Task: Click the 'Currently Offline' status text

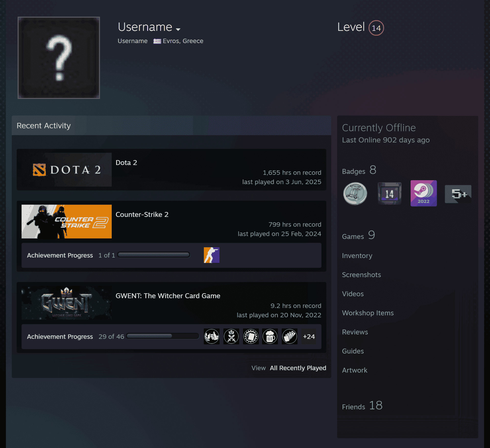Action: tap(379, 128)
